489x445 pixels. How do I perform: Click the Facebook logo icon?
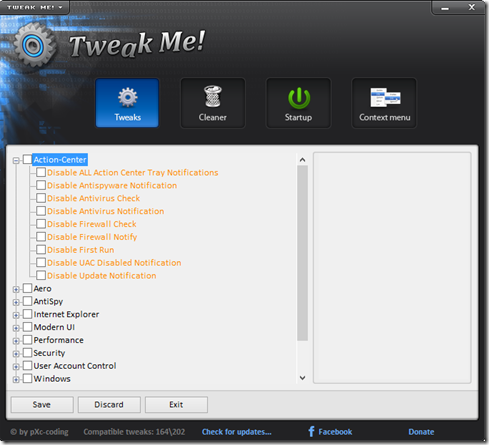click(311, 431)
